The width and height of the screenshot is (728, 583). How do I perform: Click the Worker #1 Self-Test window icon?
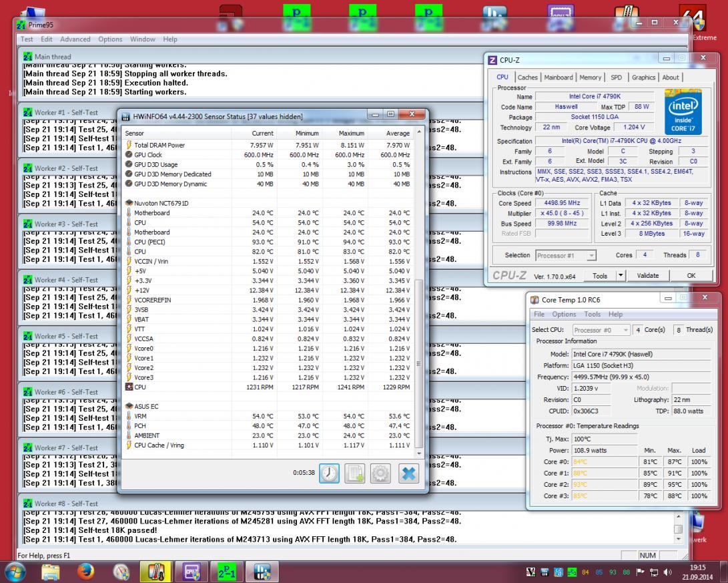click(x=28, y=112)
